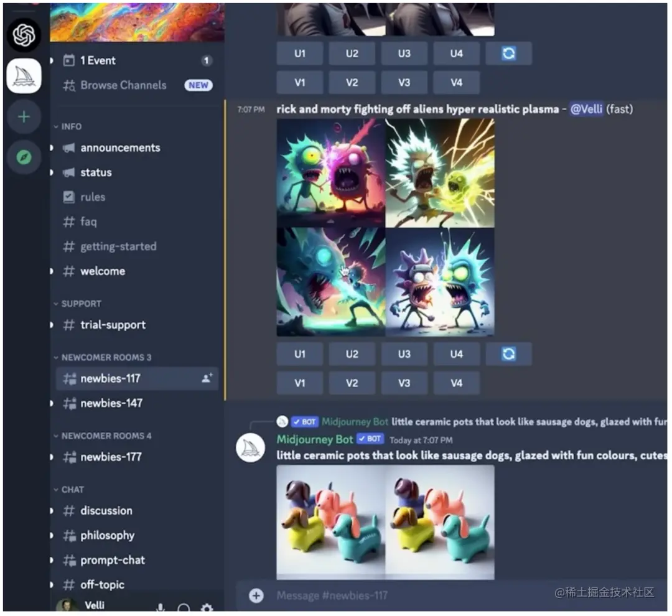Open the newbies-147 channel

coord(136,403)
